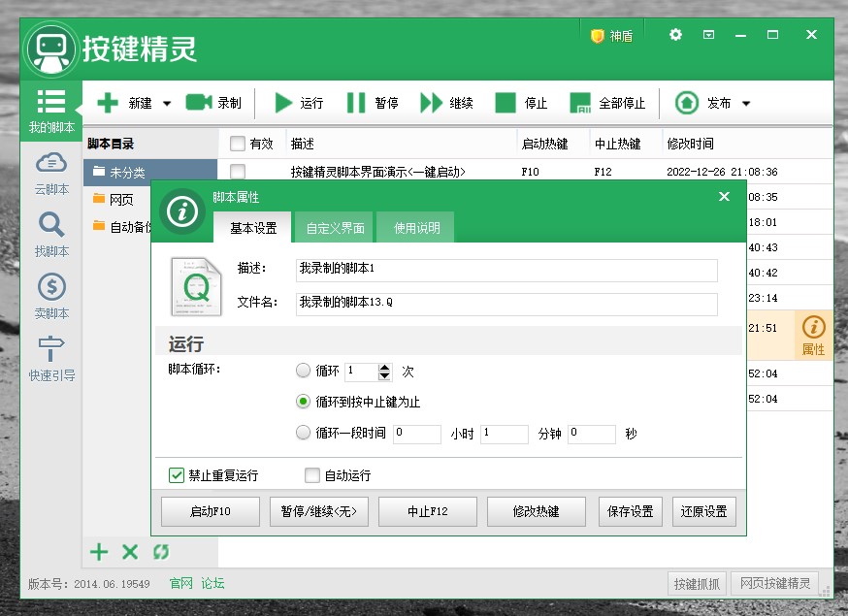Sort by the 中止热键 column header
The image size is (848, 616).
[618, 144]
